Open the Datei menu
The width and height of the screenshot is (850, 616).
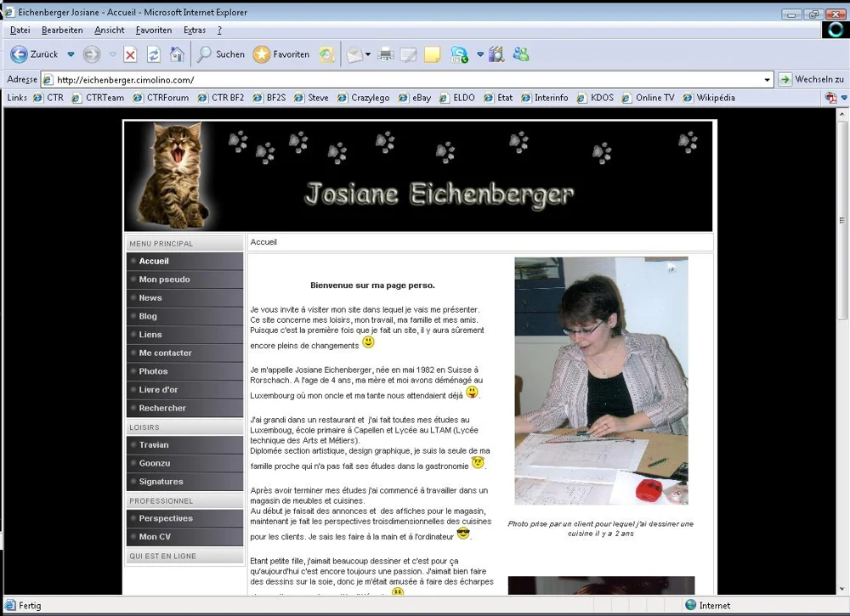pyautogui.click(x=20, y=31)
